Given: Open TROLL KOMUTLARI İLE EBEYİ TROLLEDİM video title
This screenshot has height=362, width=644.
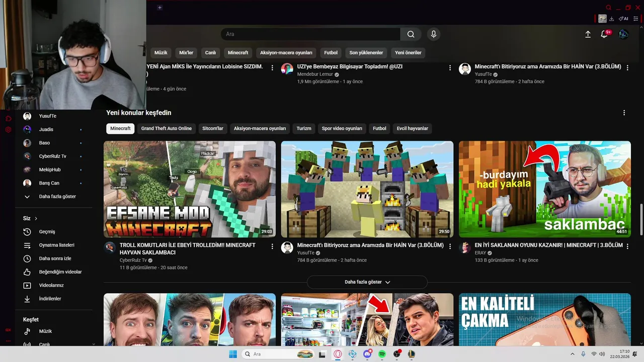Looking at the screenshot, I should tap(188, 249).
